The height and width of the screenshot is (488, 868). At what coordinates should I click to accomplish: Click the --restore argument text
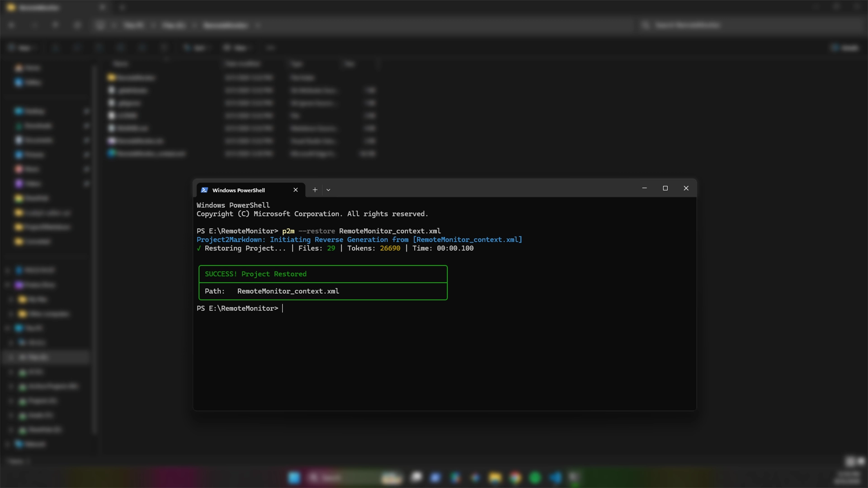tap(317, 231)
